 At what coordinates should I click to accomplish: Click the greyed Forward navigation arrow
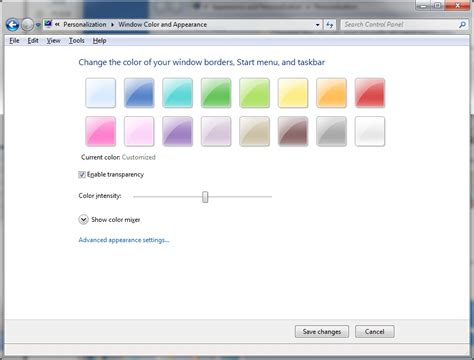click(27, 25)
